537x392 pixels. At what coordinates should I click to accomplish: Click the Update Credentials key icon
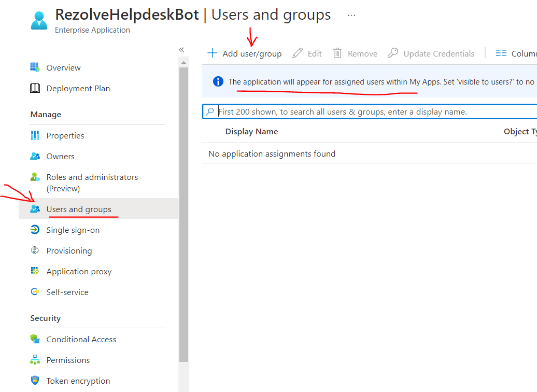[x=393, y=53]
